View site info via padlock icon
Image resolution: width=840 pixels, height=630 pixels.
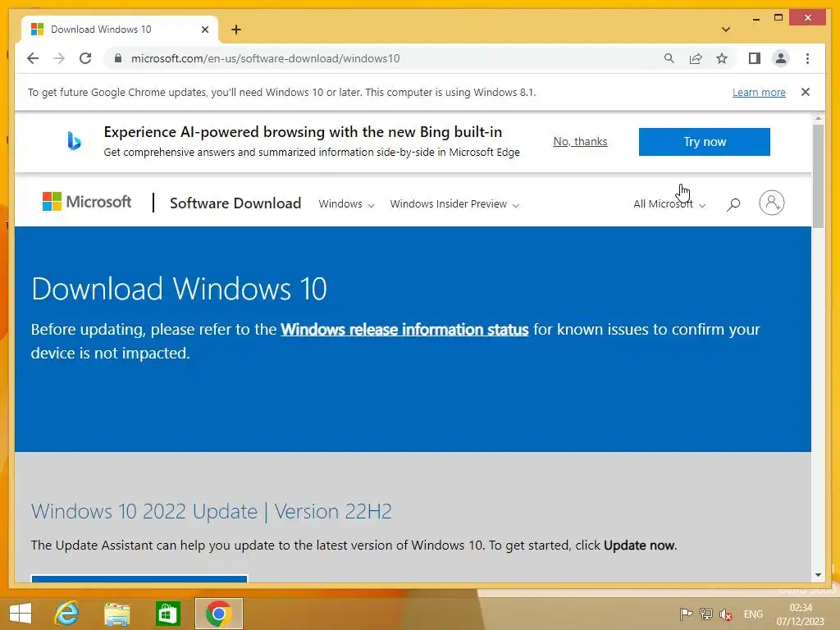118,58
